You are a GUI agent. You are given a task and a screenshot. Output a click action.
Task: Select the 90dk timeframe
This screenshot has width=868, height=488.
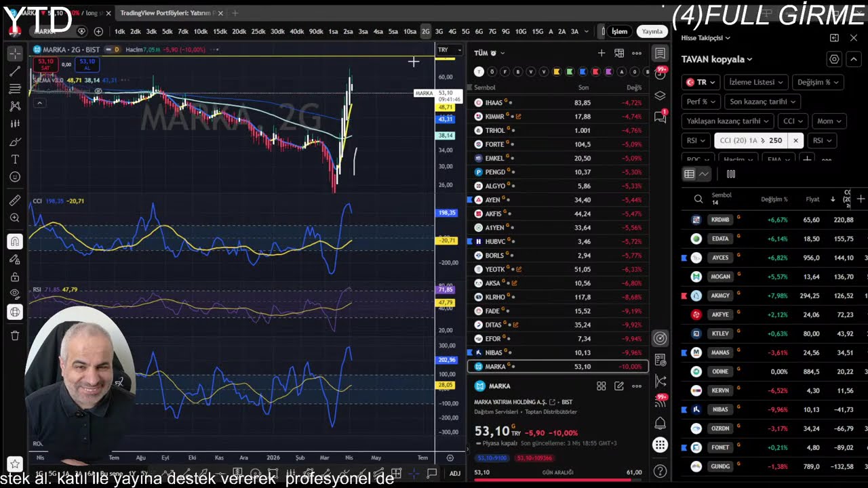pos(316,32)
